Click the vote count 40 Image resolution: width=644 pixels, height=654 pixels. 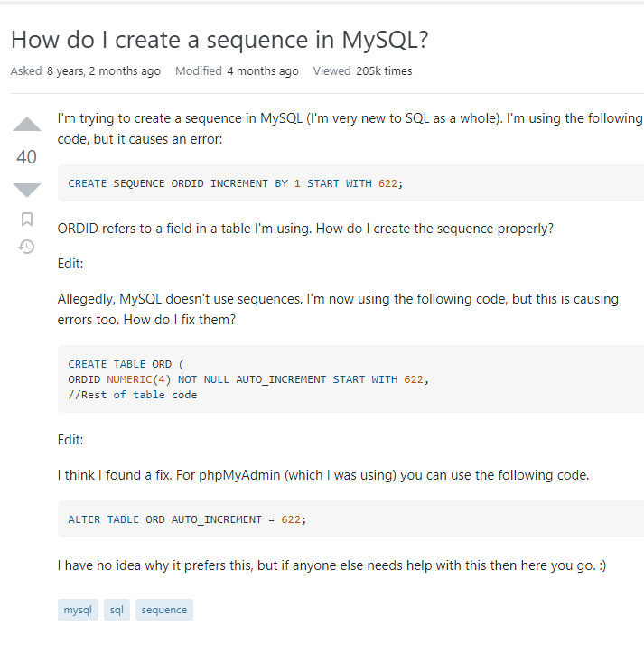click(27, 157)
